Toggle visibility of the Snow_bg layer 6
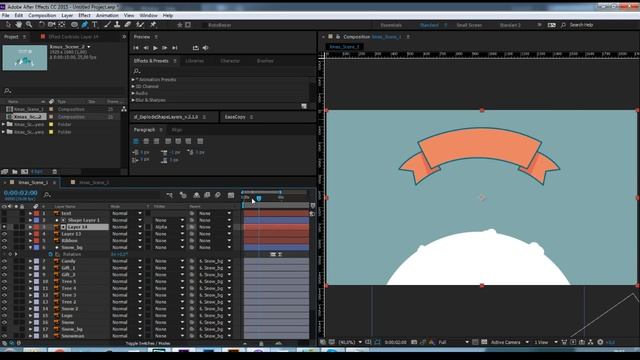 (4, 247)
